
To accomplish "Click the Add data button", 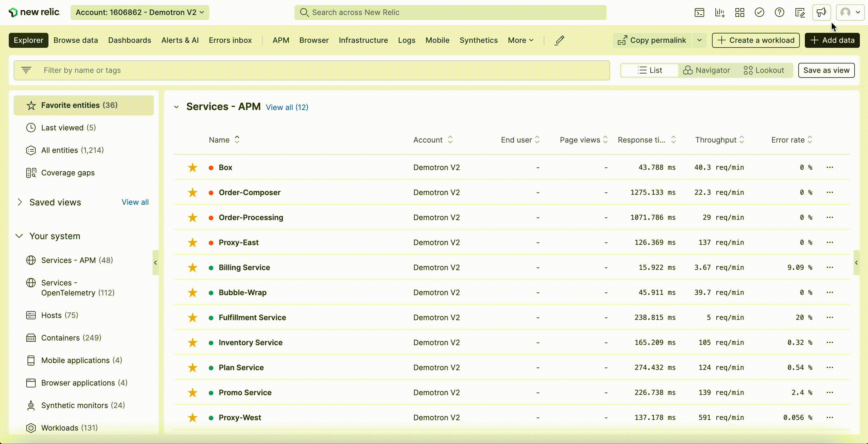I will tap(832, 40).
